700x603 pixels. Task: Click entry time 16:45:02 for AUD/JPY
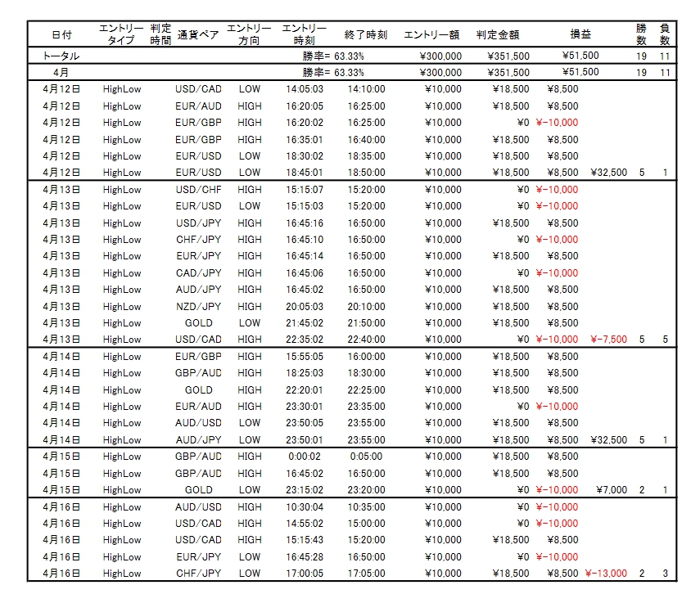tap(305, 290)
